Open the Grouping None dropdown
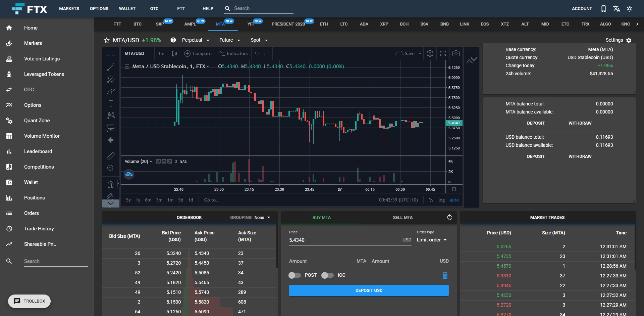 [x=262, y=218]
